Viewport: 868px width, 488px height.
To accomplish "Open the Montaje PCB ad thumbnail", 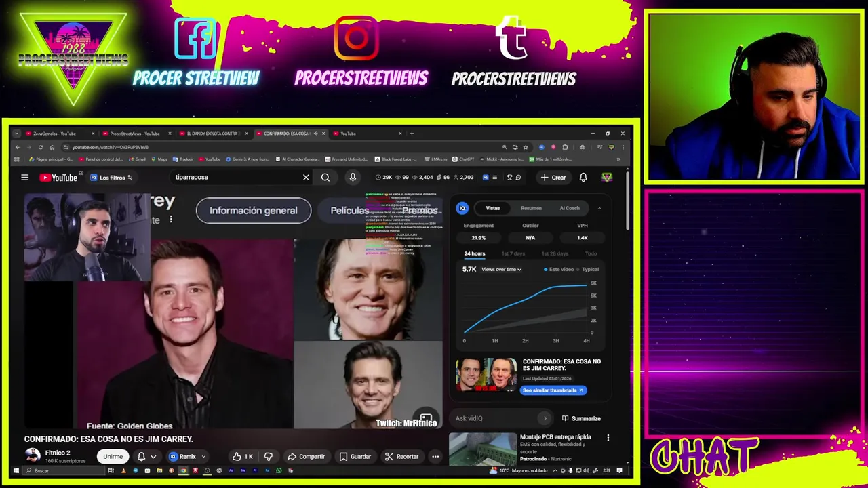I will [482, 449].
